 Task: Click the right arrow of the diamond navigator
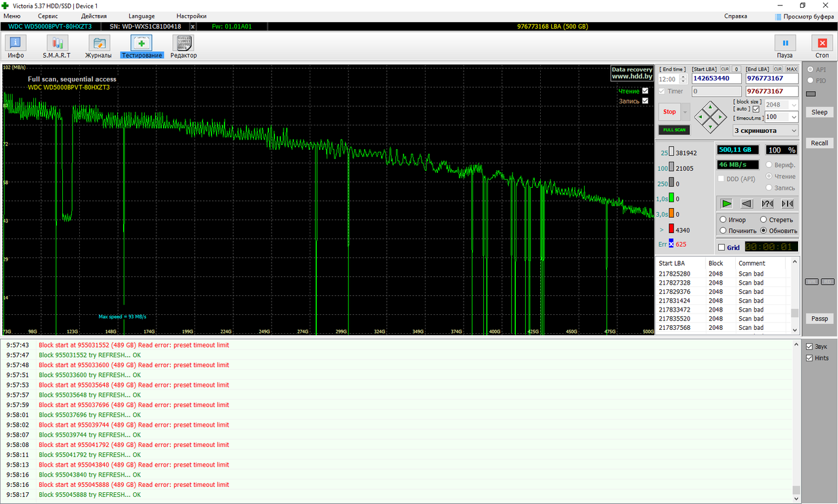click(719, 118)
